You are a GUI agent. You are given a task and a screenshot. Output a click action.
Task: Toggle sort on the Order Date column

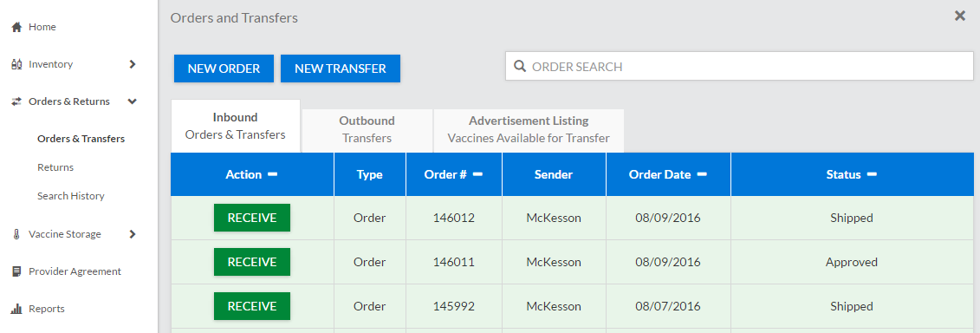pos(702,174)
